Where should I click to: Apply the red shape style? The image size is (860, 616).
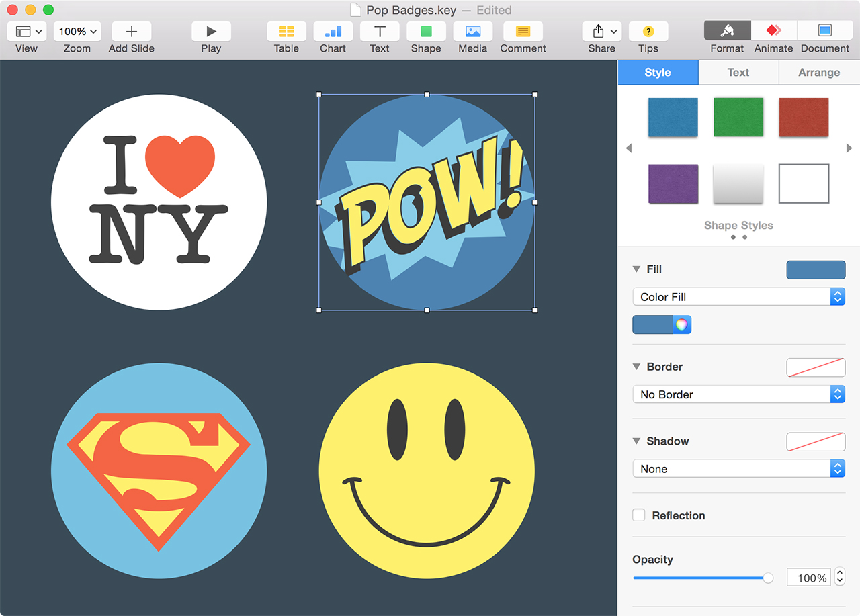point(804,118)
